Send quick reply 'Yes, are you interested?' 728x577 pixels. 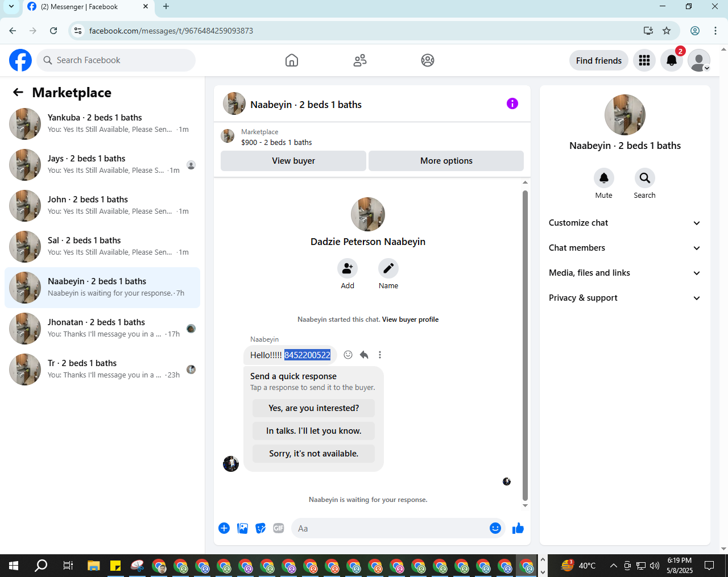(314, 408)
